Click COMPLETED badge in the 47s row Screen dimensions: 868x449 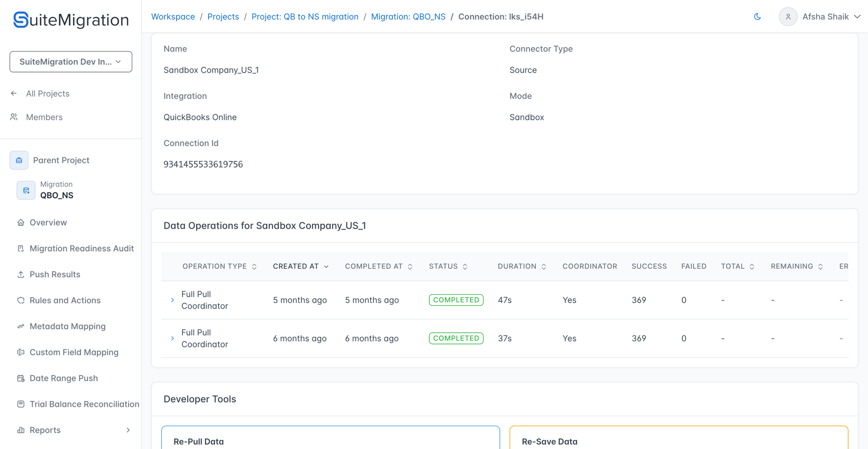pos(456,300)
